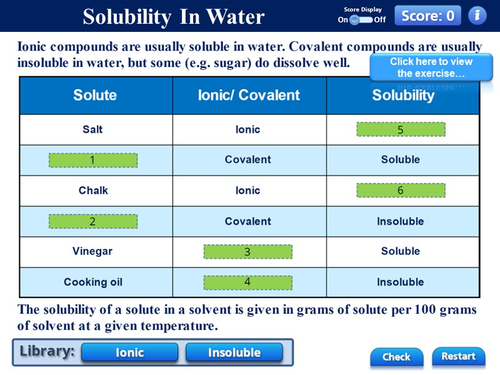Screen dimensions: 500x375
Task: Pick the Insoluble tile from the Library
Action: pyautogui.click(x=234, y=352)
